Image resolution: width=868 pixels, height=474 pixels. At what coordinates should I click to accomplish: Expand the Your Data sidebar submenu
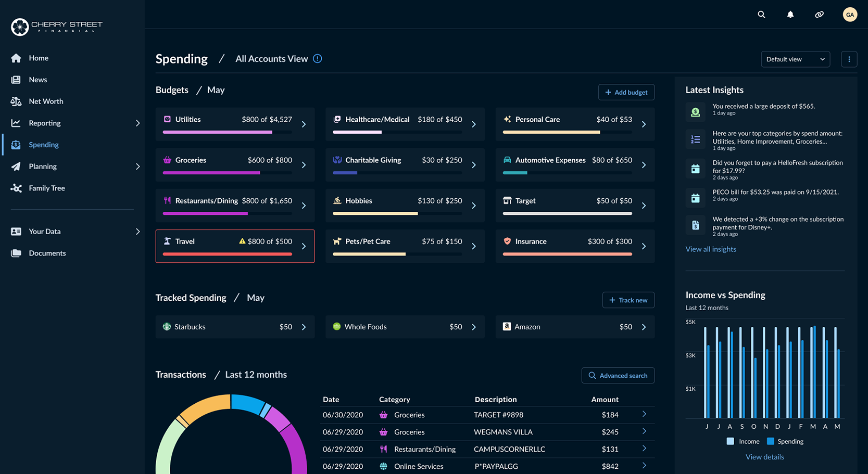click(137, 232)
